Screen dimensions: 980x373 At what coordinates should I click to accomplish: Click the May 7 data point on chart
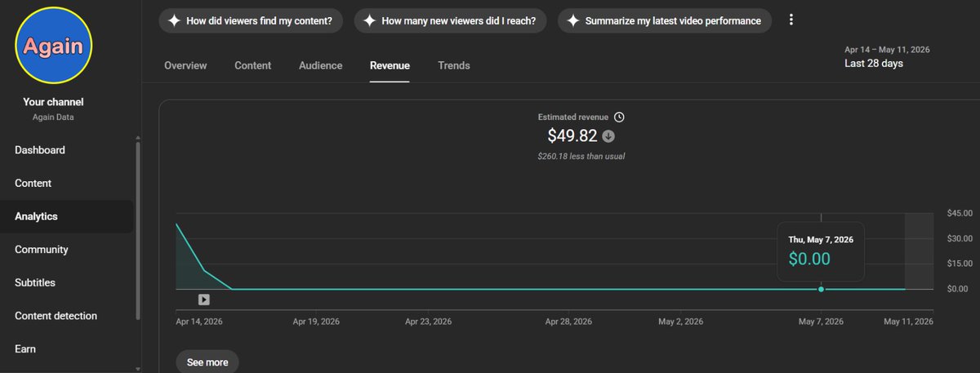click(821, 289)
